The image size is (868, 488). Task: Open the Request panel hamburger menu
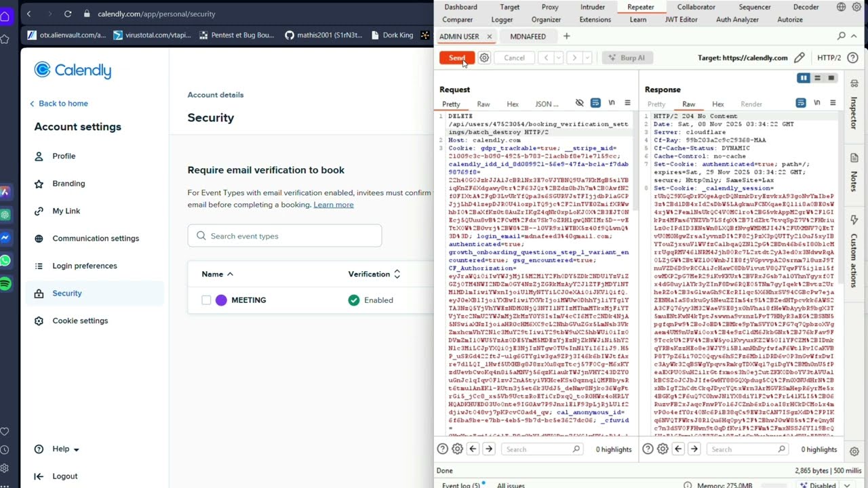627,103
